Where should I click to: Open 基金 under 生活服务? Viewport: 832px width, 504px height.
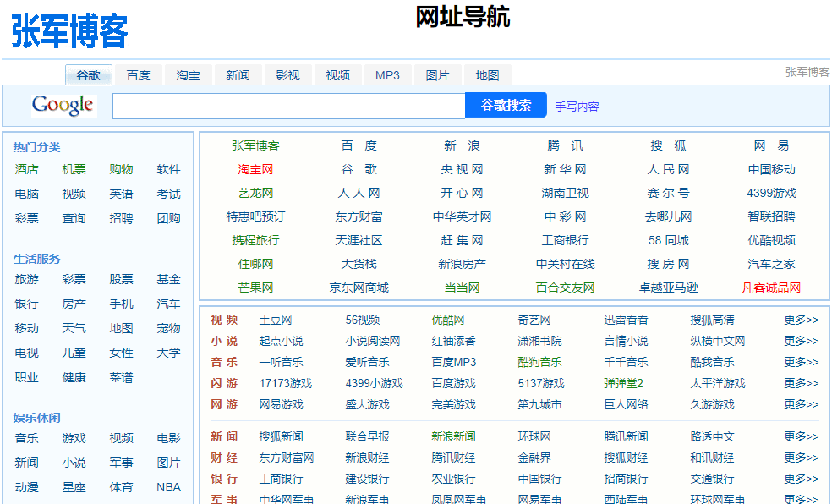[x=169, y=279]
